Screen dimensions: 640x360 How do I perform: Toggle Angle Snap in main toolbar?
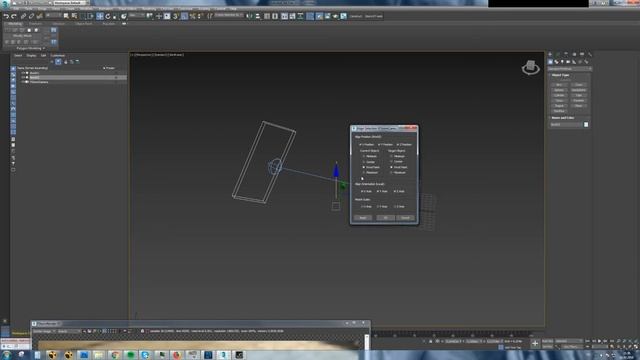point(184,16)
